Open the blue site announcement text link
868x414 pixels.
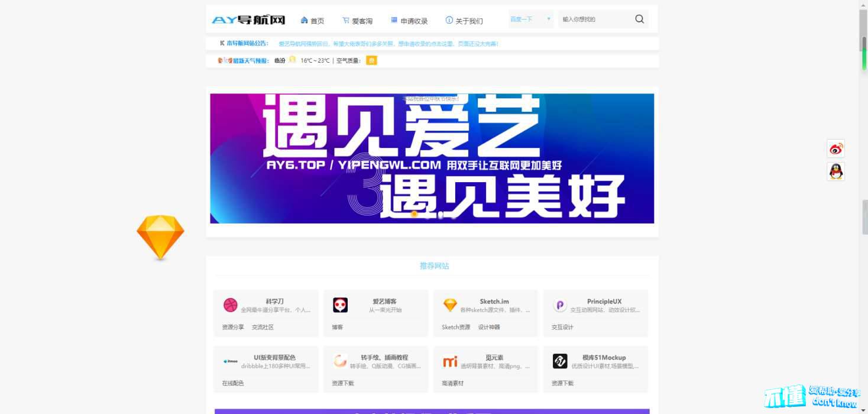click(x=388, y=43)
